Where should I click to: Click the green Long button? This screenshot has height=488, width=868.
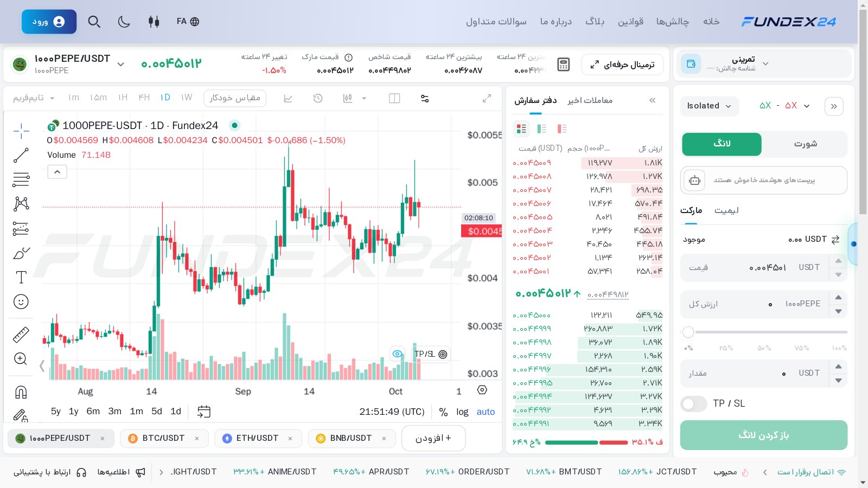722,144
